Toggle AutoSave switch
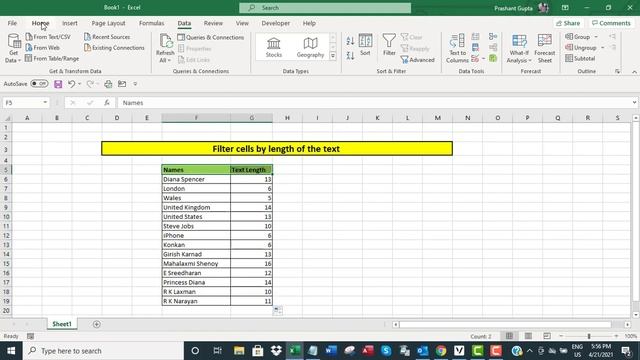The height and width of the screenshot is (360, 640). click(39, 84)
